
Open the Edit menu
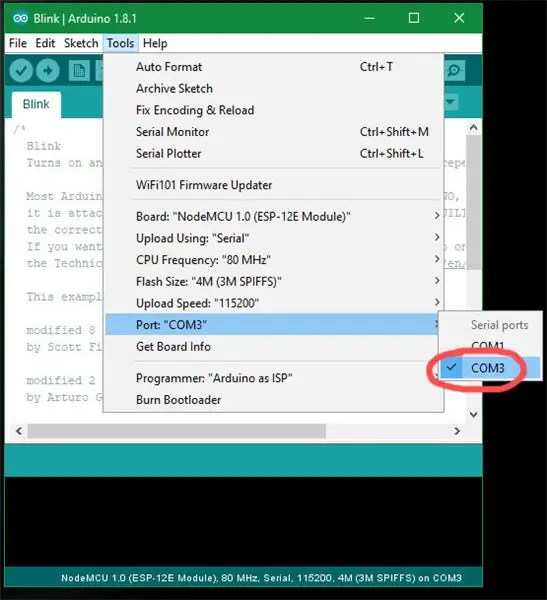click(x=45, y=43)
